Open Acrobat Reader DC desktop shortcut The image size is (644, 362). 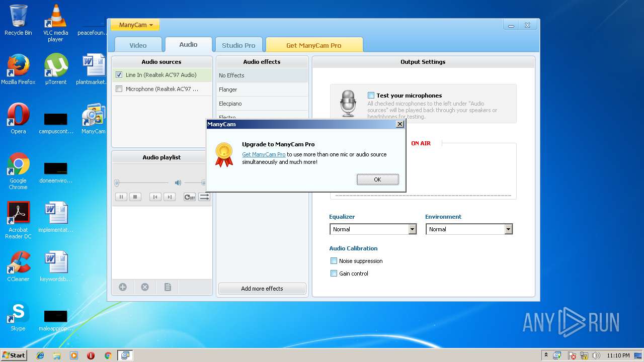[x=18, y=220]
